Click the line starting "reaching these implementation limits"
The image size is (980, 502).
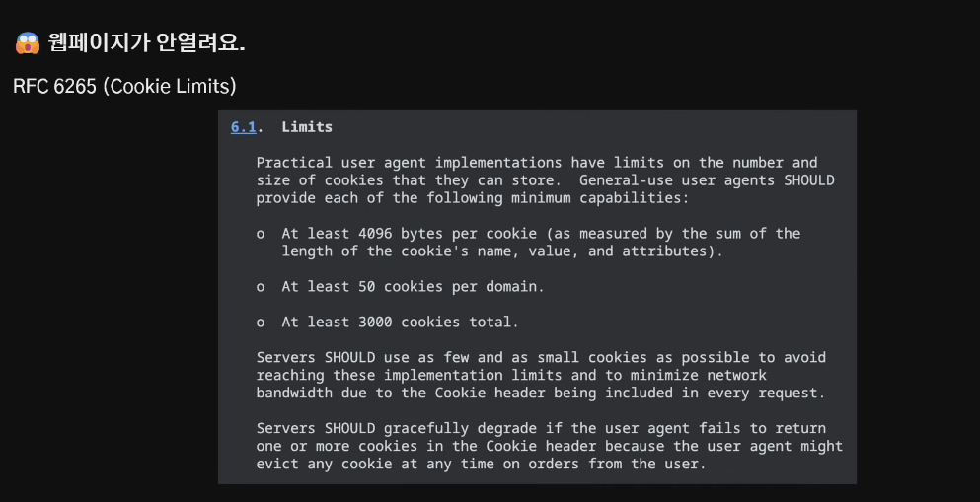(510, 376)
